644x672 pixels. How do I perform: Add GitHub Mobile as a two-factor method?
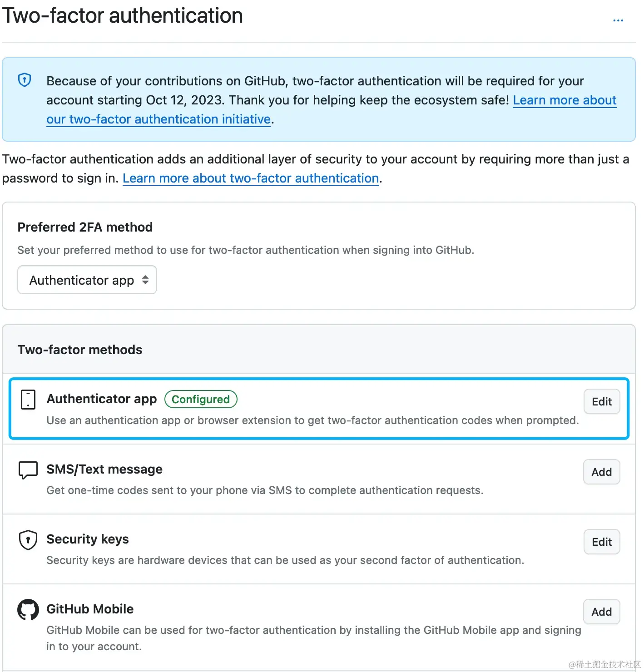tap(601, 612)
